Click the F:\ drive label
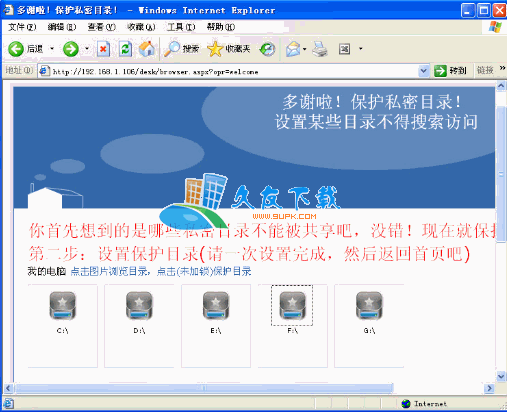Viewport: 507px width, 412px height. 292,331
